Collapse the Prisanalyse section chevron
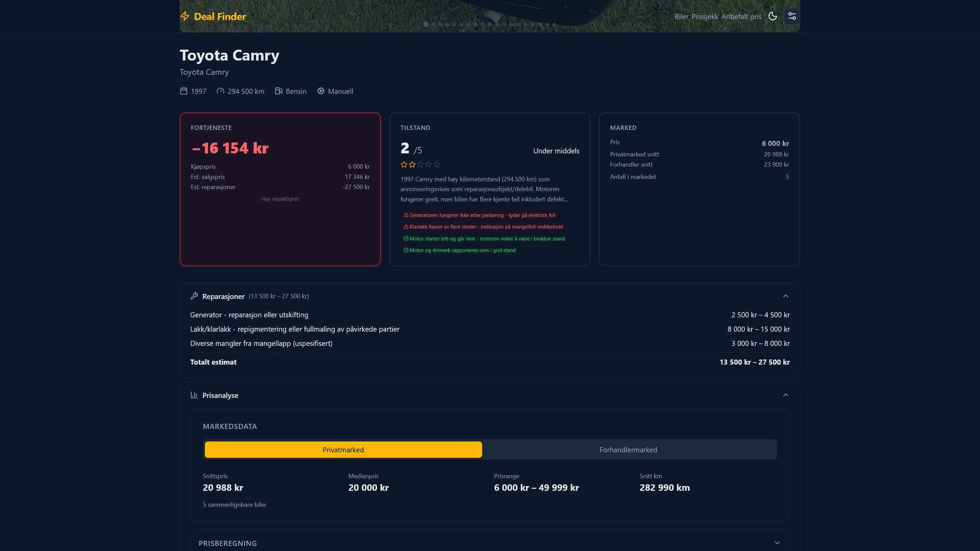This screenshot has height=551, width=980. coord(786,395)
